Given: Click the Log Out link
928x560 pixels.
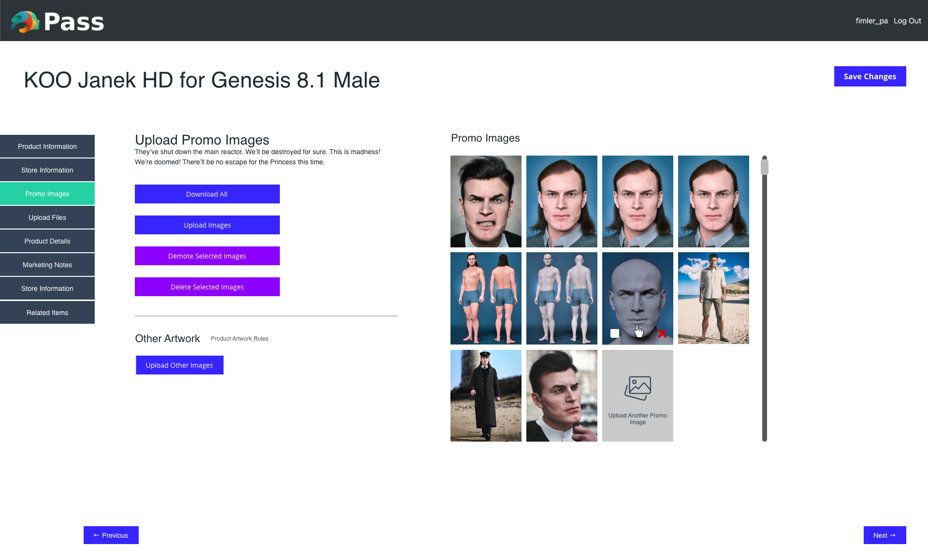Looking at the screenshot, I should click(x=907, y=21).
